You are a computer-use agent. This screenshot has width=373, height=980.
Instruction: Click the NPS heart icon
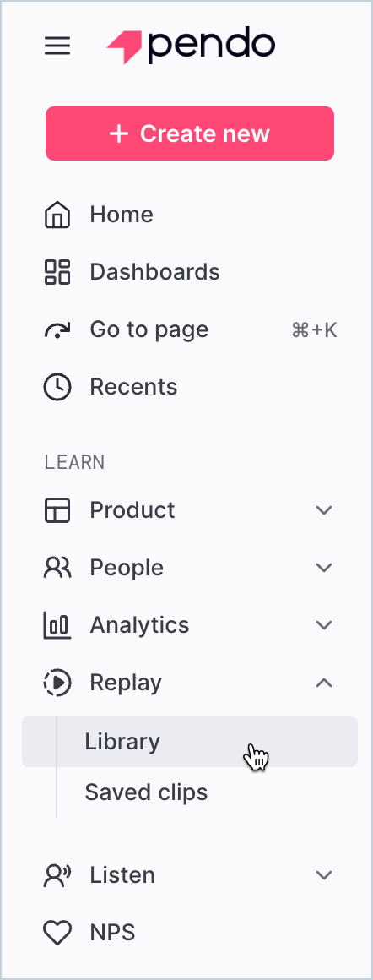point(57,934)
